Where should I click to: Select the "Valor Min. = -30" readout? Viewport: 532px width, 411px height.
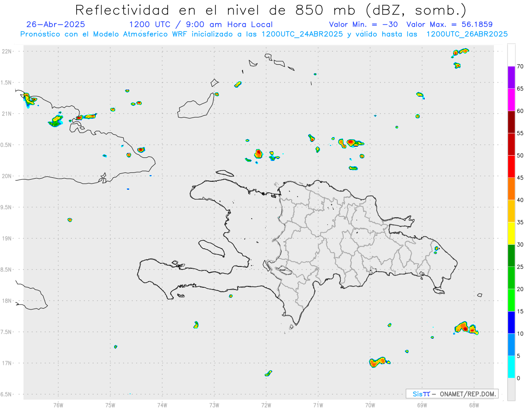(364, 24)
